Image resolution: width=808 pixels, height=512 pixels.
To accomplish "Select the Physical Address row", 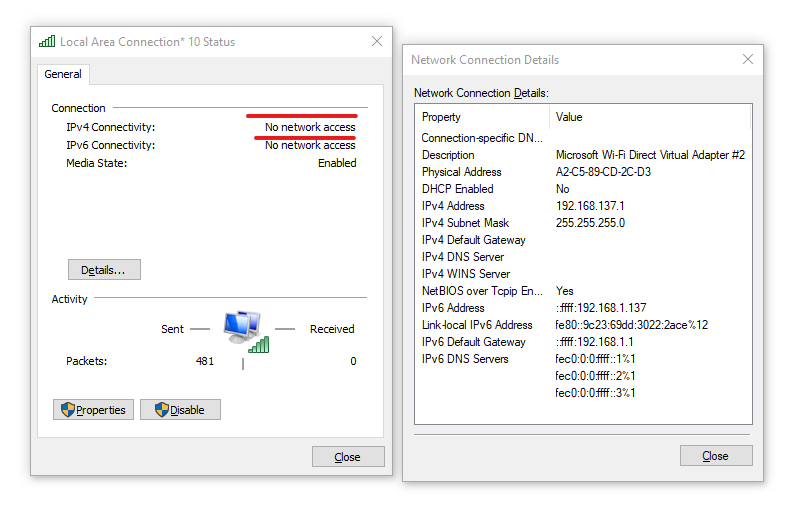I will pos(583,172).
